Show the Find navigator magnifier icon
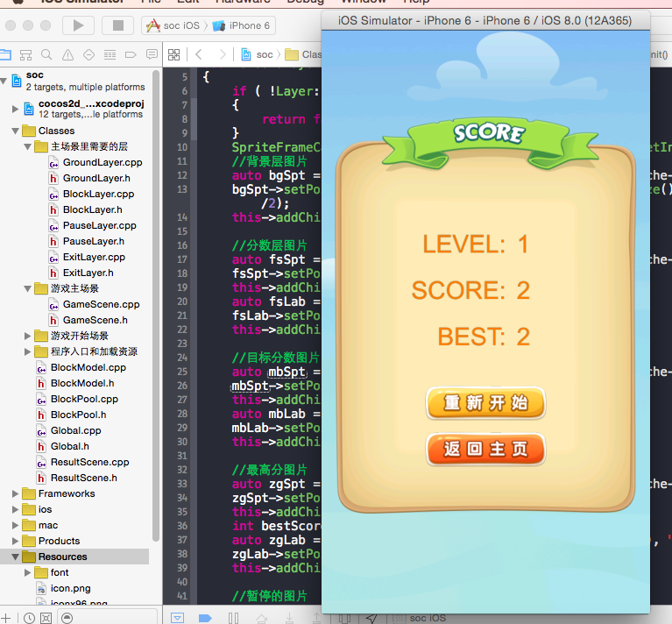This screenshot has height=624, width=672. (x=46, y=54)
